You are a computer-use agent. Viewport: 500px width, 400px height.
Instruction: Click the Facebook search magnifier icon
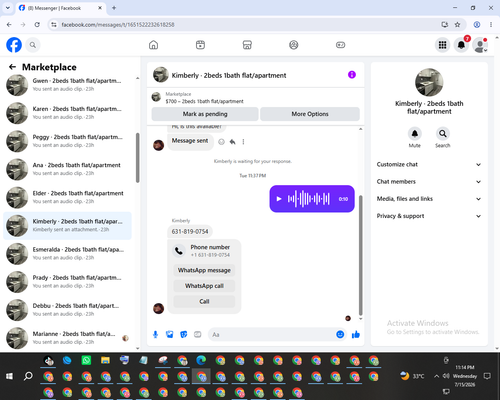click(x=33, y=45)
